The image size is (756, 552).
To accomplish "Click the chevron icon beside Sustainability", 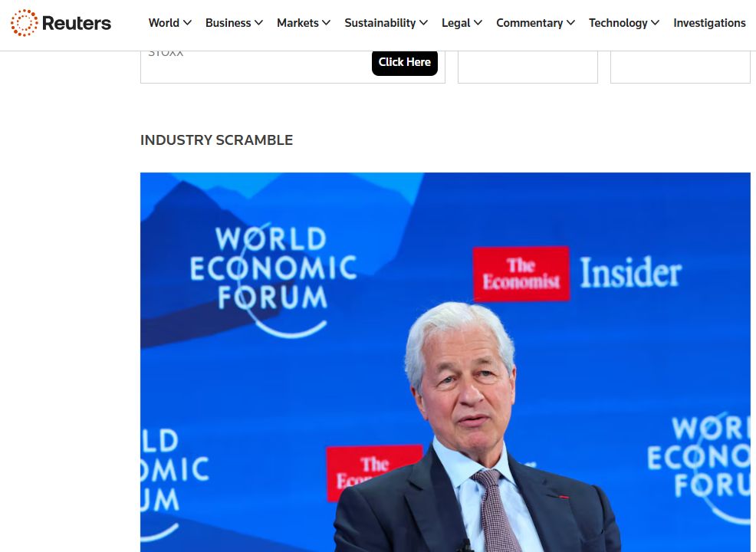I will (x=424, y=23).
